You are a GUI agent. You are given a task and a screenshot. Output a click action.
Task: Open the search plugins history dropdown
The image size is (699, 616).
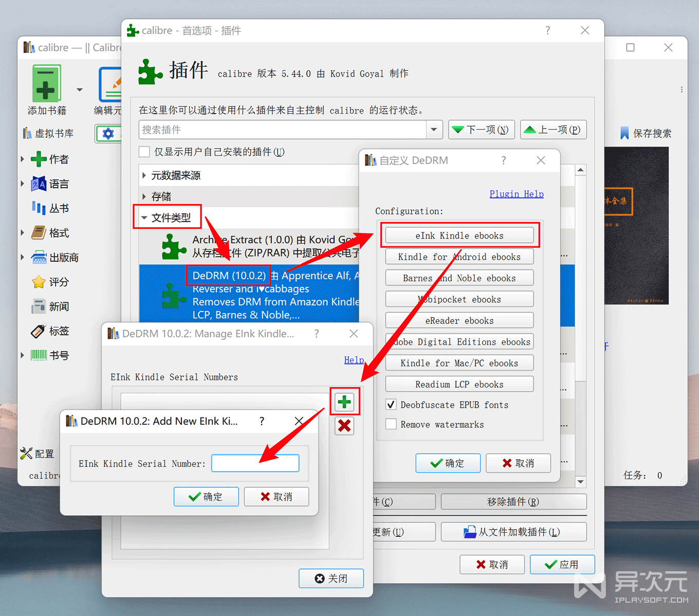[x=434, y=130]
